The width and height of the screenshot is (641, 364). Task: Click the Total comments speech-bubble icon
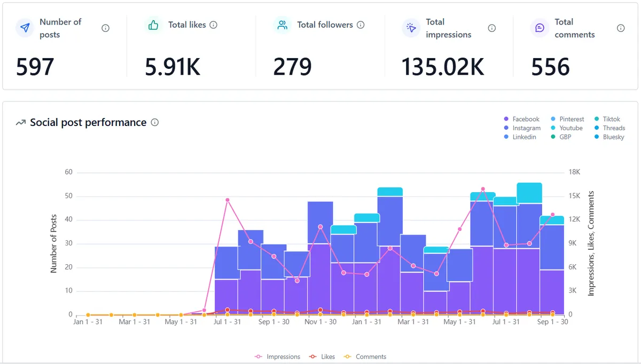[x=540, y=28]
